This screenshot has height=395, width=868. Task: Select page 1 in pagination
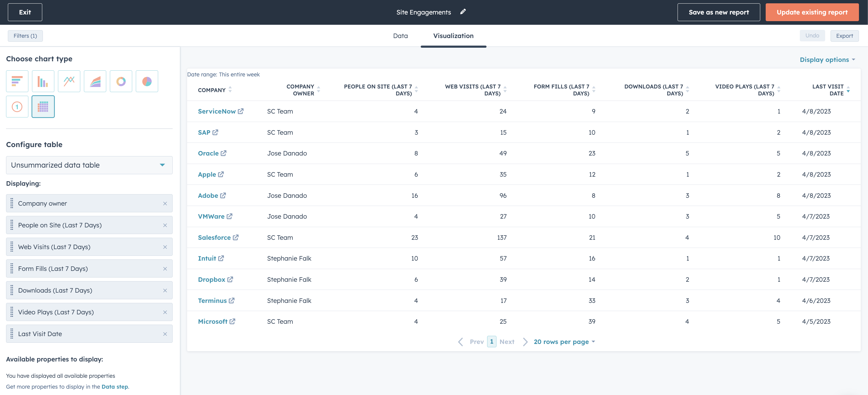pyautogui.click(x=492, y=342)
